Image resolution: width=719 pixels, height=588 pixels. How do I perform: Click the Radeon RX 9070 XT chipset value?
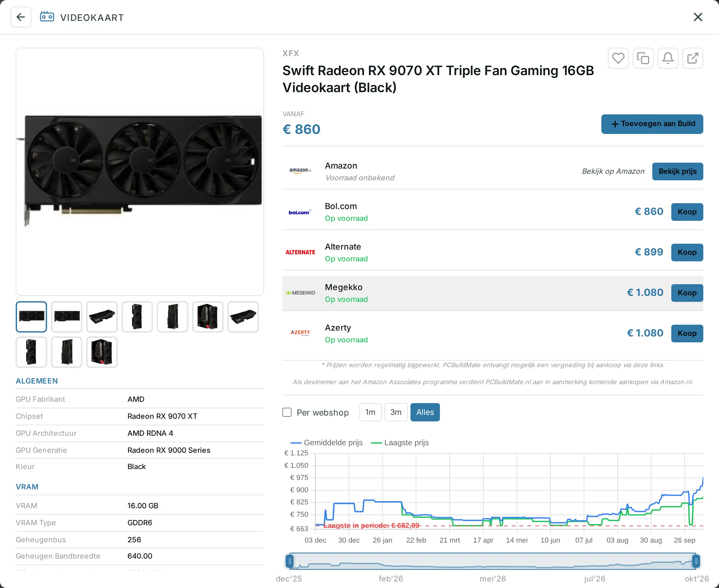click(162, 416)
